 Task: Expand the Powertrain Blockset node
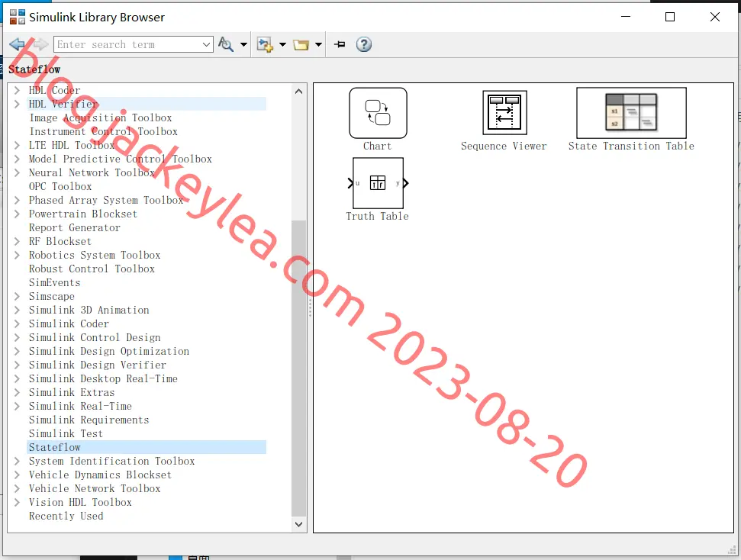(17, 214)
